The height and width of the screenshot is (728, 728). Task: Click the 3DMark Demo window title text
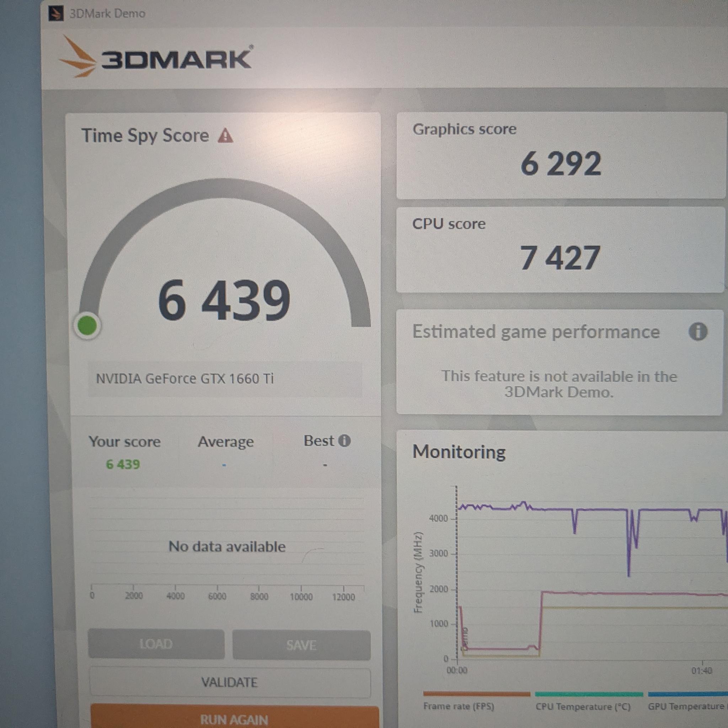click(107, 14)
